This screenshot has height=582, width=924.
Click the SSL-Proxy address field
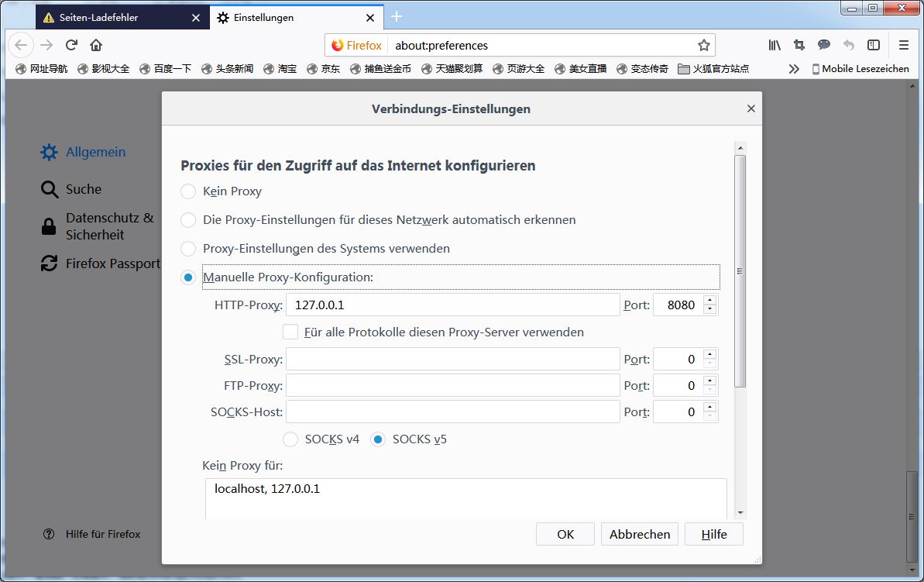point(452,359)
